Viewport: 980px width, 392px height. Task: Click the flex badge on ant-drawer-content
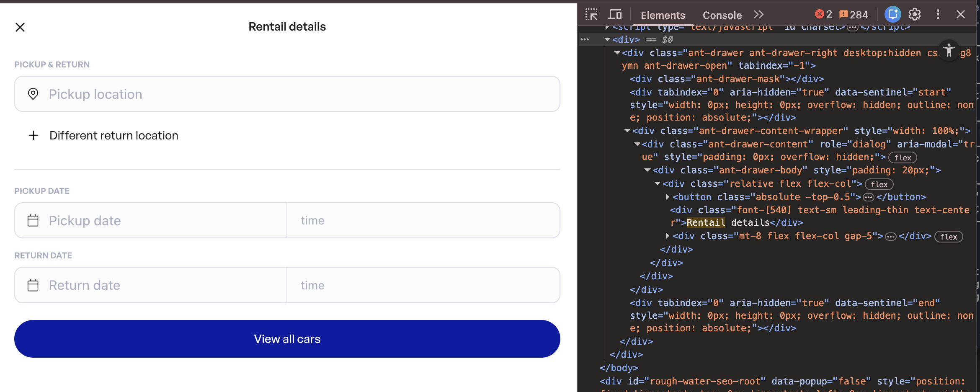click(x=903, y=157)
